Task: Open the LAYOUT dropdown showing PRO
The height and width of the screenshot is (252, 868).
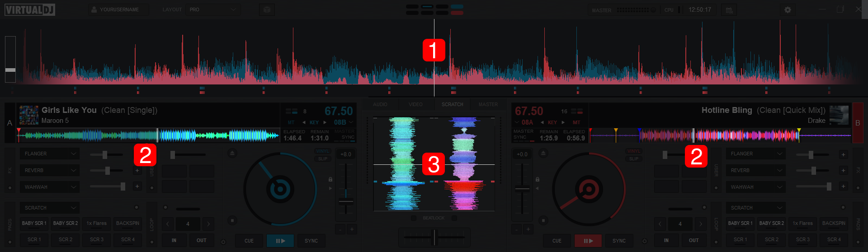Action: click(213, 9)
